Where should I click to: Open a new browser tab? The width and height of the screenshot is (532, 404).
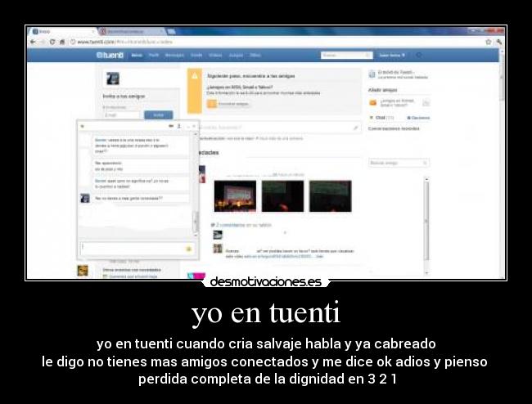[x=171, y=32]
